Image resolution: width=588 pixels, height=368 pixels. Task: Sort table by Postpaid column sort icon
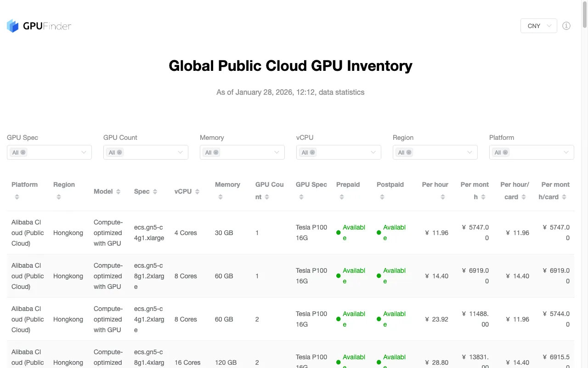pyautogui.click(x=382, y=197)
